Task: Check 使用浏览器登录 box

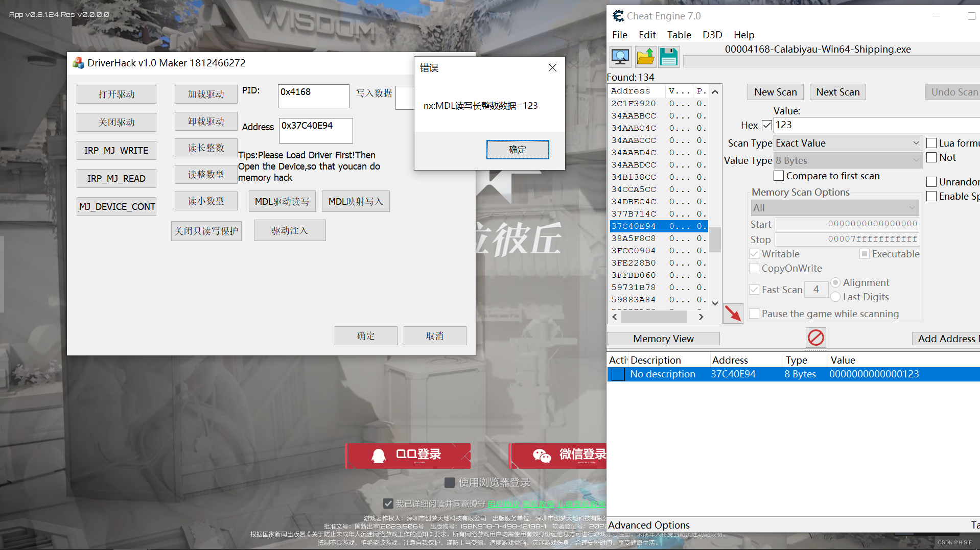Action: (x=450, y=483)
